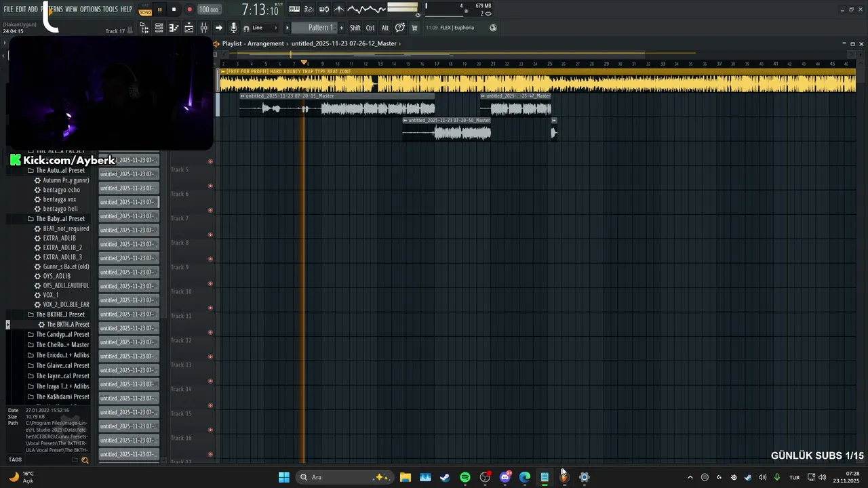The image size is (868, 488).
Task: Select the bentagyo echo preset
Action: pyautogui.click(x=57, y=190)
